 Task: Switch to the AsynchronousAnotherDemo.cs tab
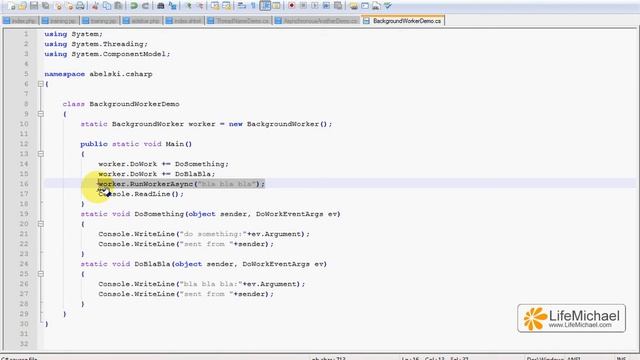point(316,20)
